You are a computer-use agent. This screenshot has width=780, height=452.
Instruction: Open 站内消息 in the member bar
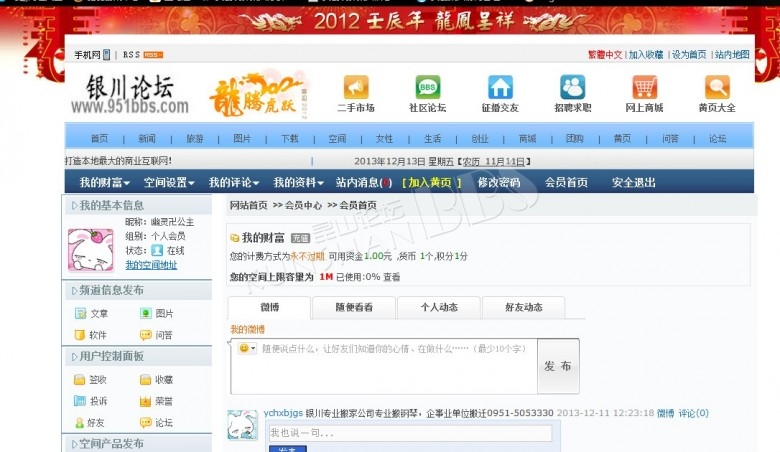coord(364,182)
